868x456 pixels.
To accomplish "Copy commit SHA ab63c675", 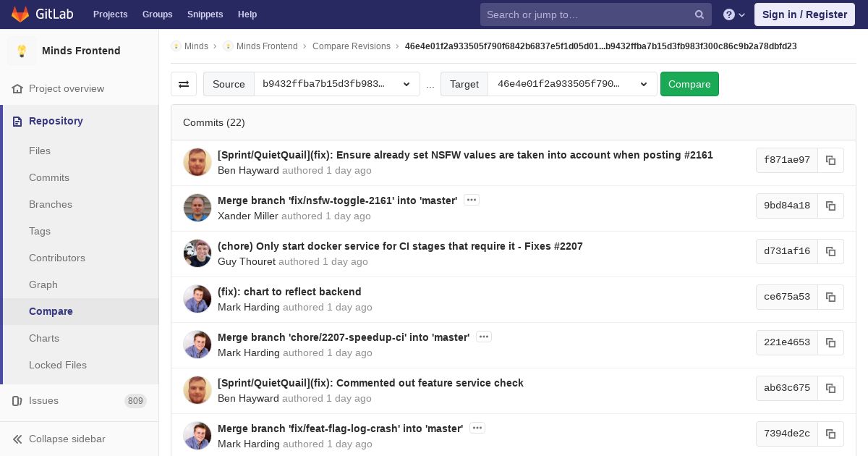I will (x=830, y=388).
